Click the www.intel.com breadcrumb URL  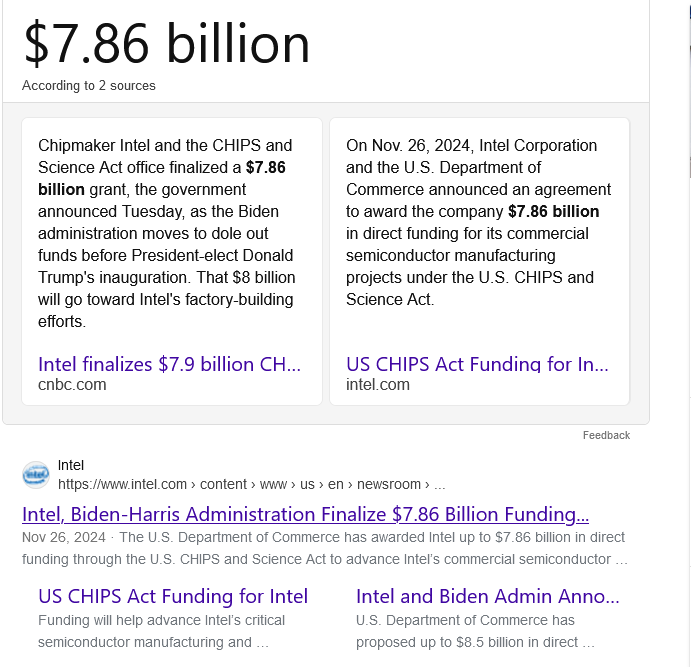coord(251,484)
